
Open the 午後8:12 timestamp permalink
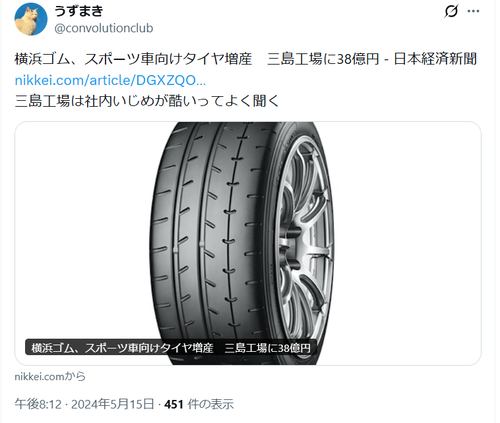click(x=38, y=404)
